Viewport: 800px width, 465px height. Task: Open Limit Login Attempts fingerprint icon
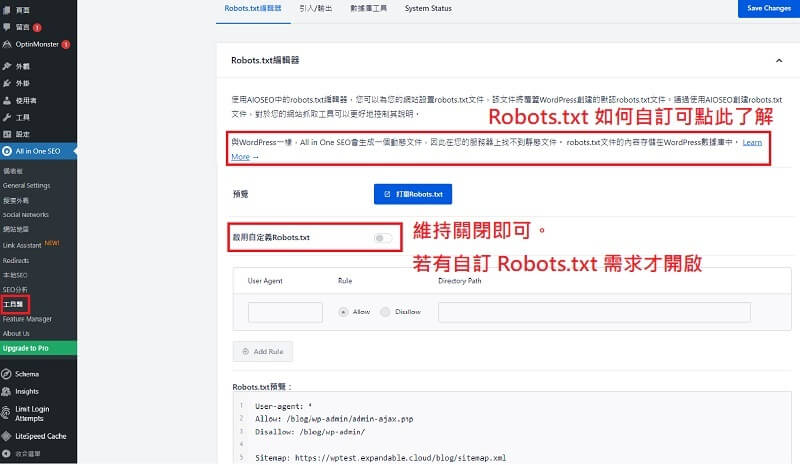6,412
